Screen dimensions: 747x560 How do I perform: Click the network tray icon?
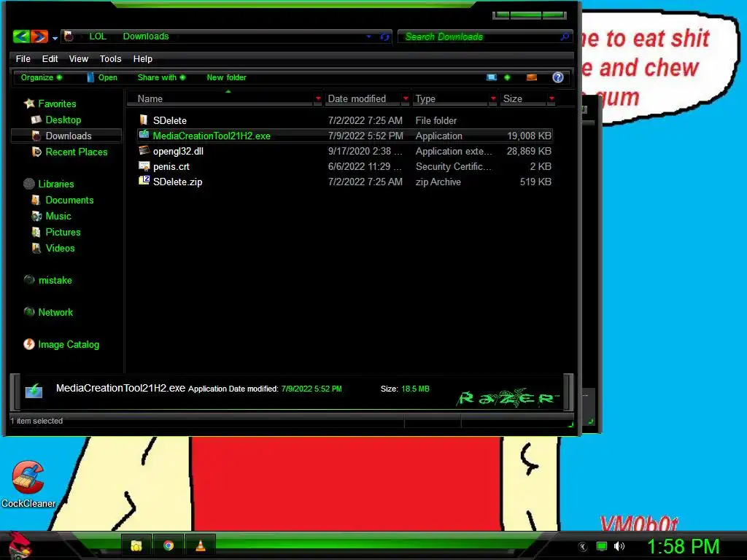click(x=602, y=546)
